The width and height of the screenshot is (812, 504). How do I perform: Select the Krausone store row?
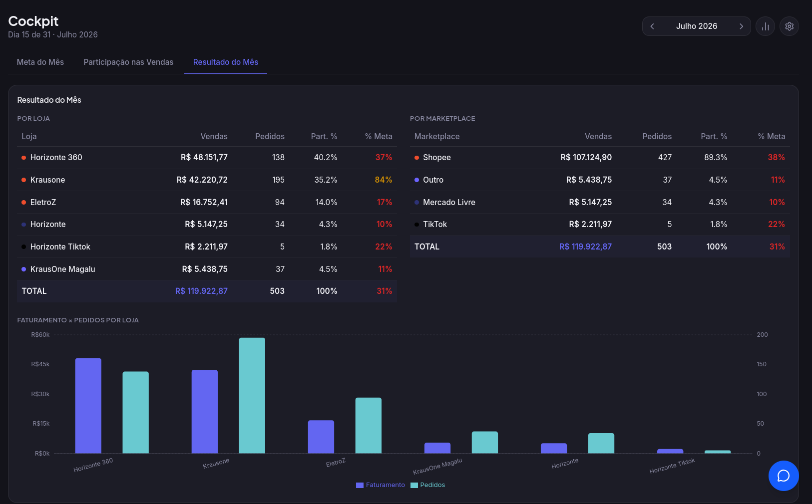(x=207, y=180)
